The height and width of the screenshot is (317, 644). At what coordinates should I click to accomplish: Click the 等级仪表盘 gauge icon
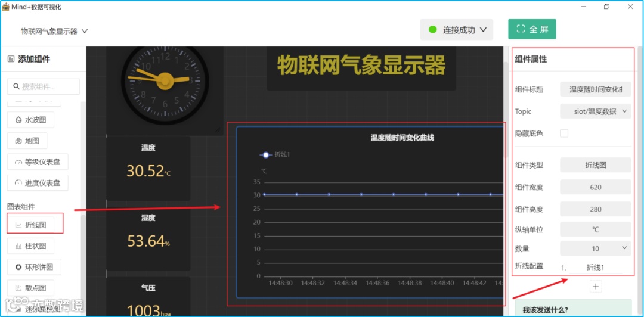pos(18,162)
